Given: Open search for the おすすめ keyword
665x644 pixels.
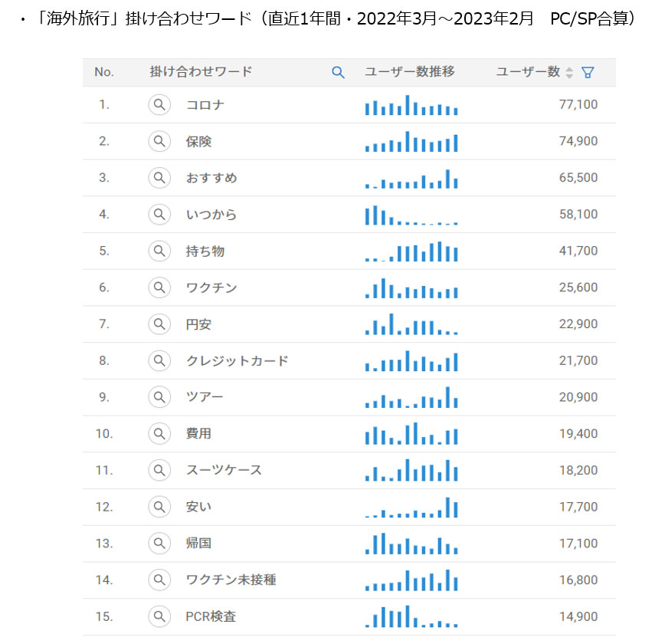Looking at the screenshot, I should tap(159, 178).
